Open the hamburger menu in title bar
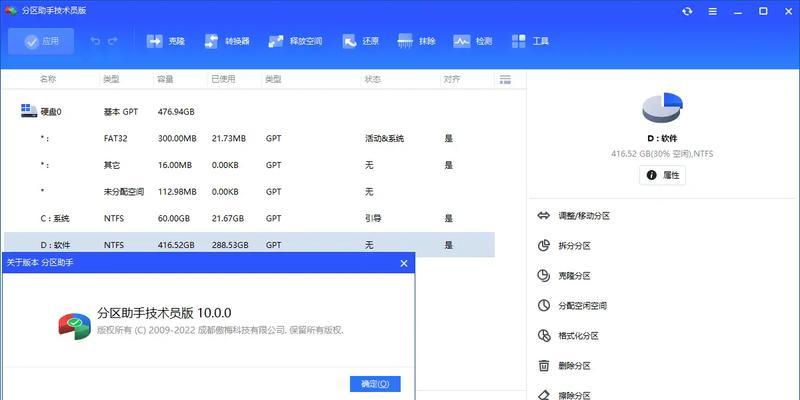This screenshot has width=800, height=400. click(x=713, y=11)
